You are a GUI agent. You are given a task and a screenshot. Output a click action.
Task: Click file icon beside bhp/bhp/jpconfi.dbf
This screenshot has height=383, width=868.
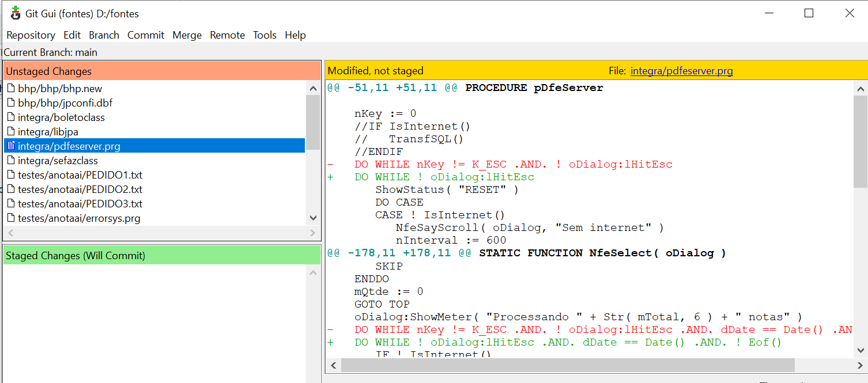(11, 103)
